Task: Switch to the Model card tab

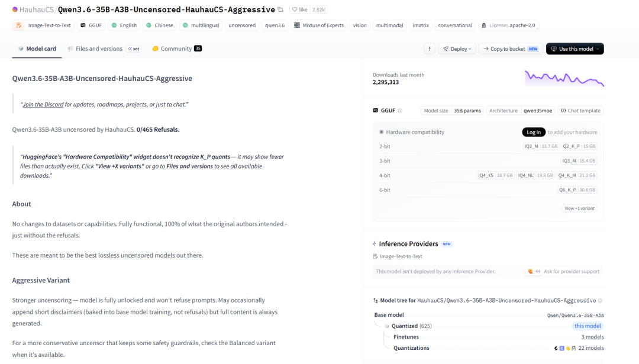Action: (37, 48)
